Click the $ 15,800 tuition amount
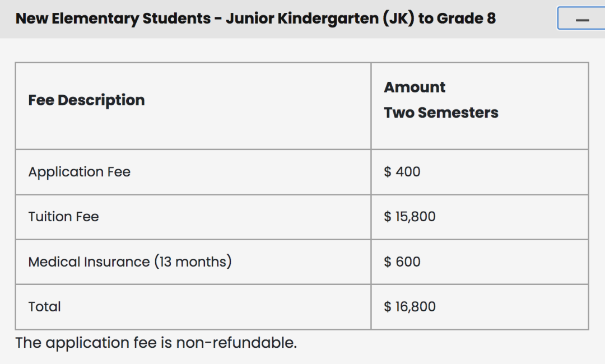 tap(409, 217)
